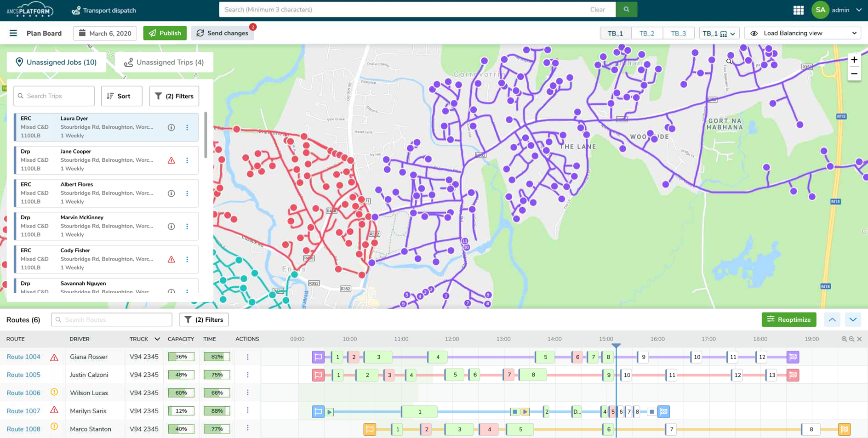Click the warning triangle on Jane Cooper's job
Screen dimensions: 868x438
pyautogui.click(x=171, y=160)
